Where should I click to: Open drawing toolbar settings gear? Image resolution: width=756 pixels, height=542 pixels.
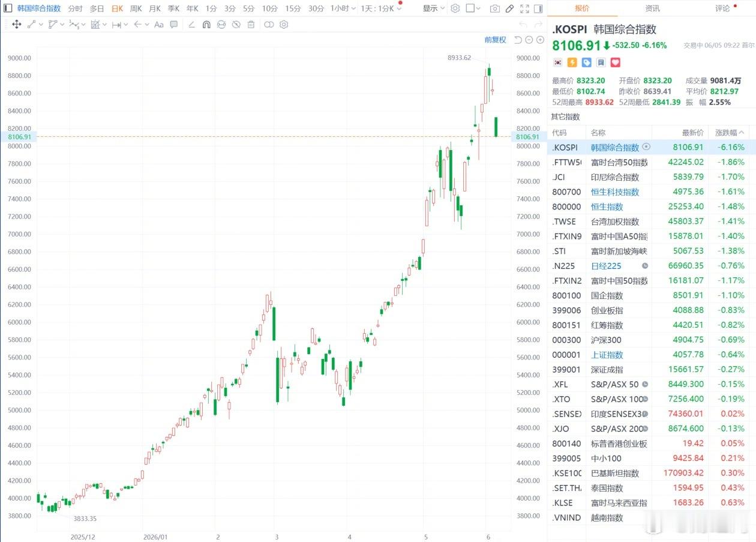284,25
